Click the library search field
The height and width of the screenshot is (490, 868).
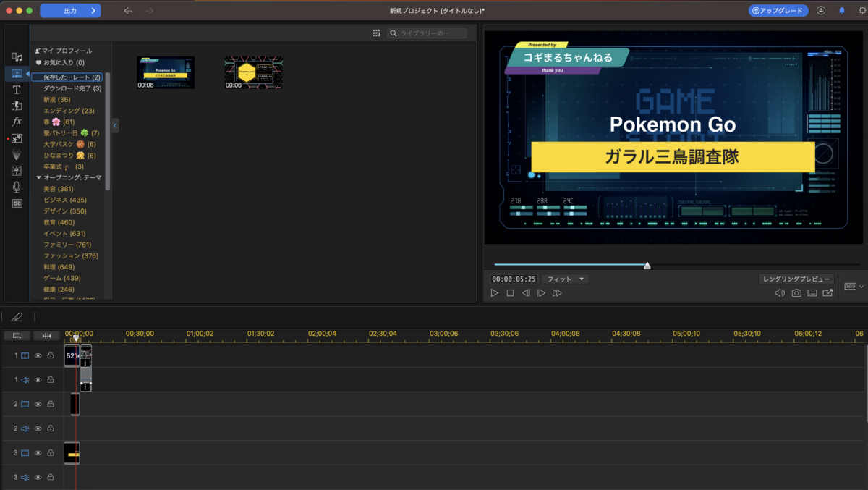427,33
